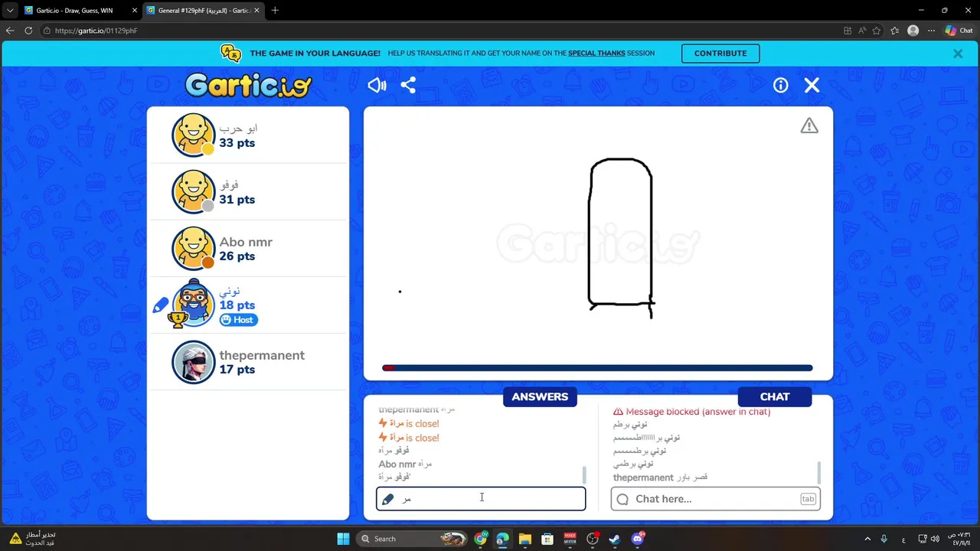
Task: Click the timer progress bar
Action: point(597,368)
